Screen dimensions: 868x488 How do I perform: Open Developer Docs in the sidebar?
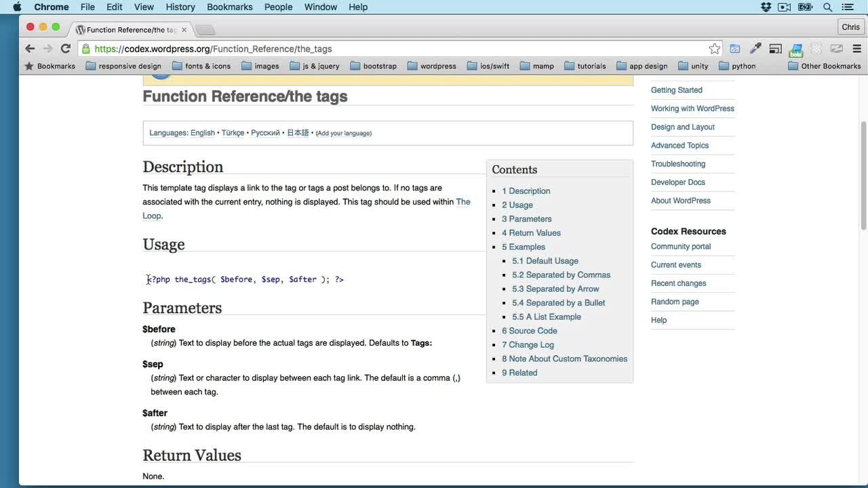(678, 182)
